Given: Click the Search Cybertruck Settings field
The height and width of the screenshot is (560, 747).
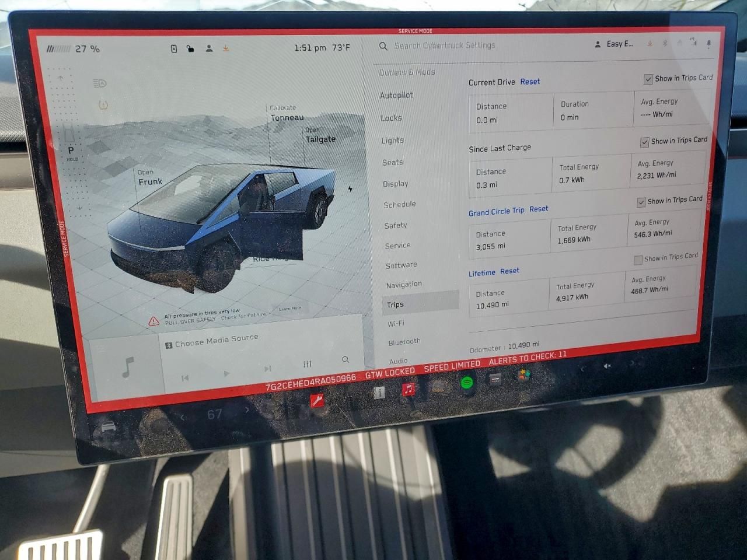Looking at the screenshot, I should (444, 45).
